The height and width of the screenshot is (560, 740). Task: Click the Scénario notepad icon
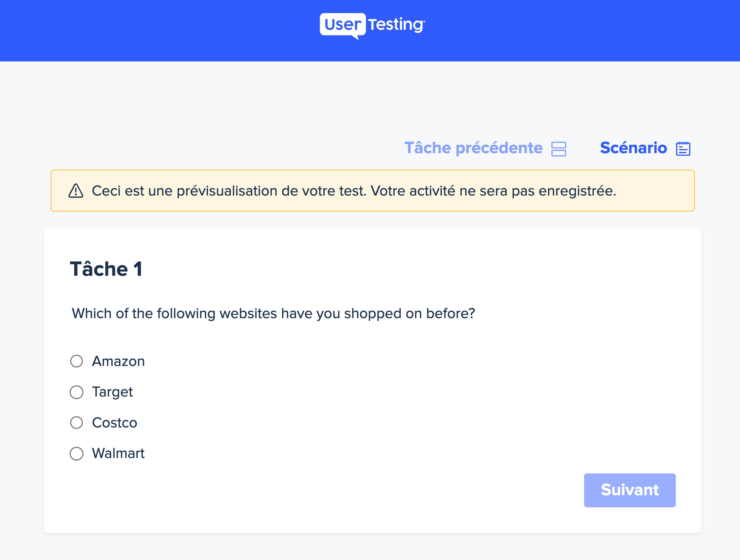(x=683, y=149)
